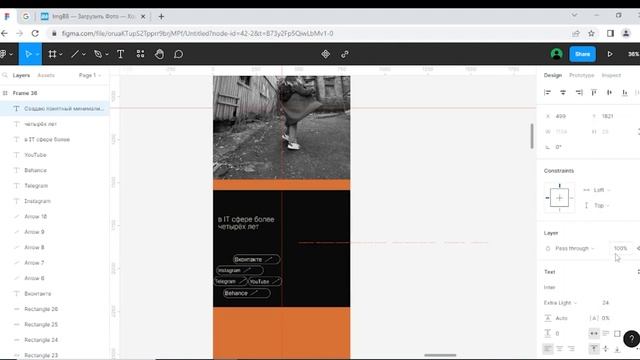Toggle fixed size text resizing
Screen dimensions: 640x360
[617, 333]
